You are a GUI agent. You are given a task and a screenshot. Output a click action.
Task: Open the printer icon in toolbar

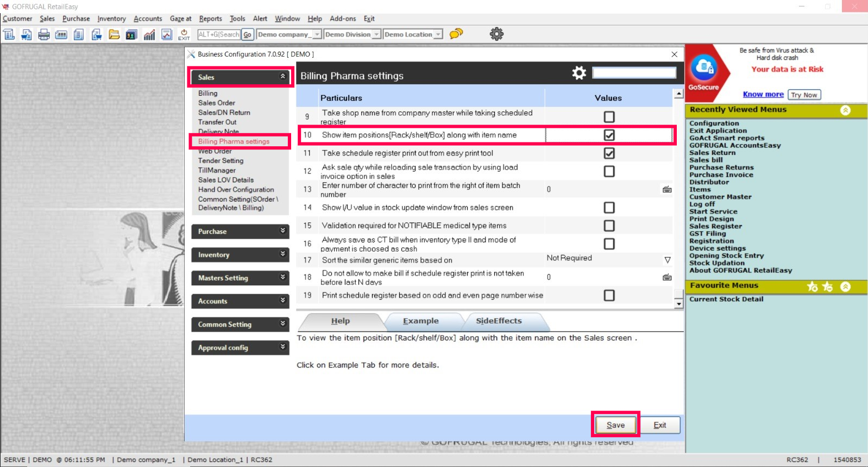44,34
